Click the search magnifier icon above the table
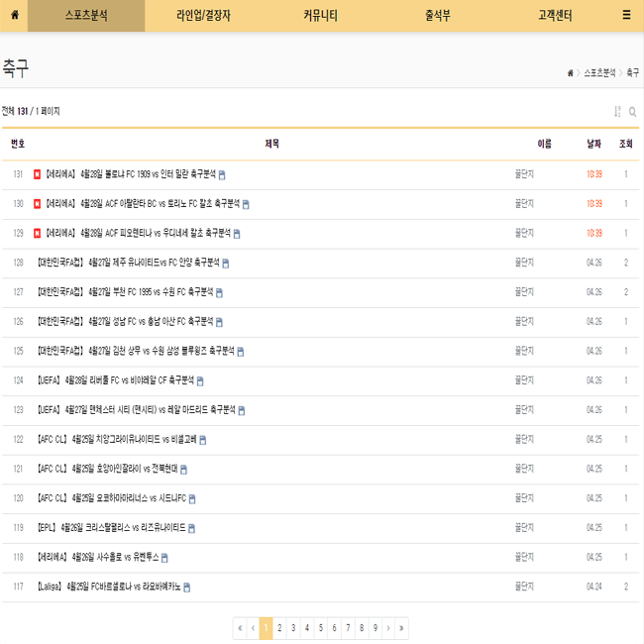 click(633, 112)
